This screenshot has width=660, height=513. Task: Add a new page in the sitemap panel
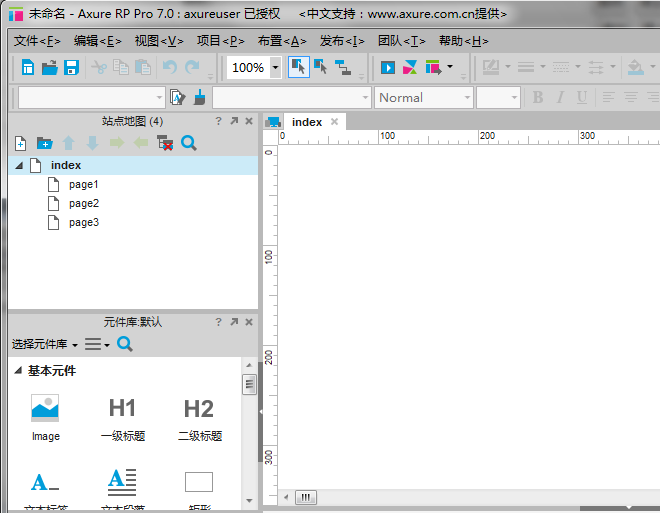point(20,143)
